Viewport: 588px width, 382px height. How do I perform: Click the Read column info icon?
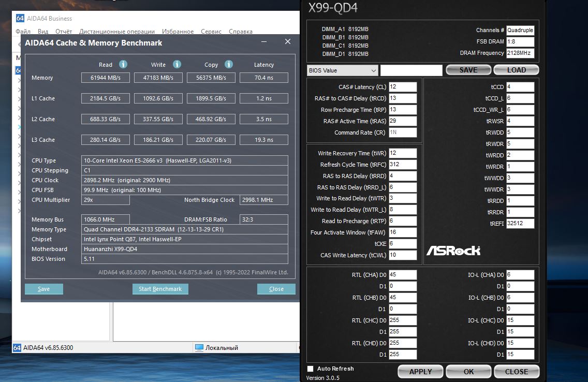[x=123, y=64]
